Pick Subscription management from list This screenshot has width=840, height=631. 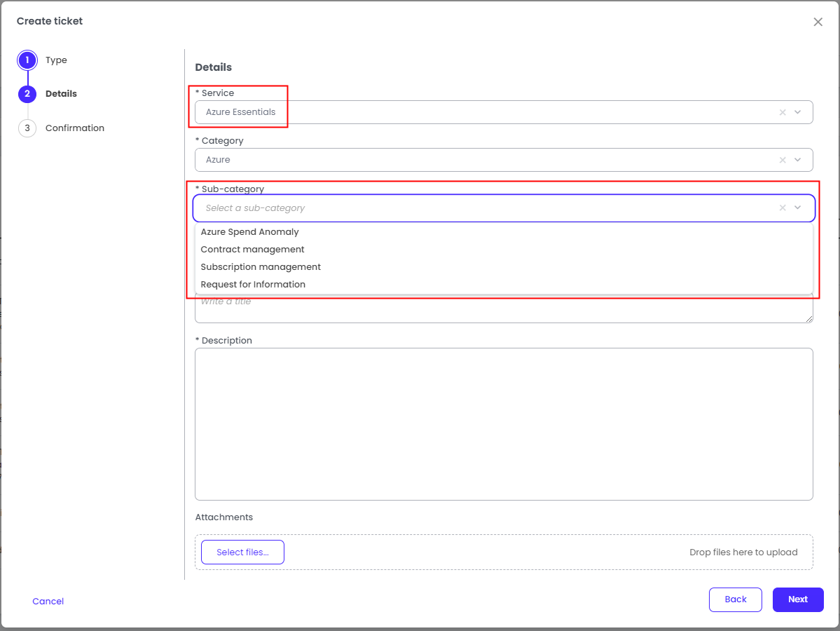(x=261, y=267)
